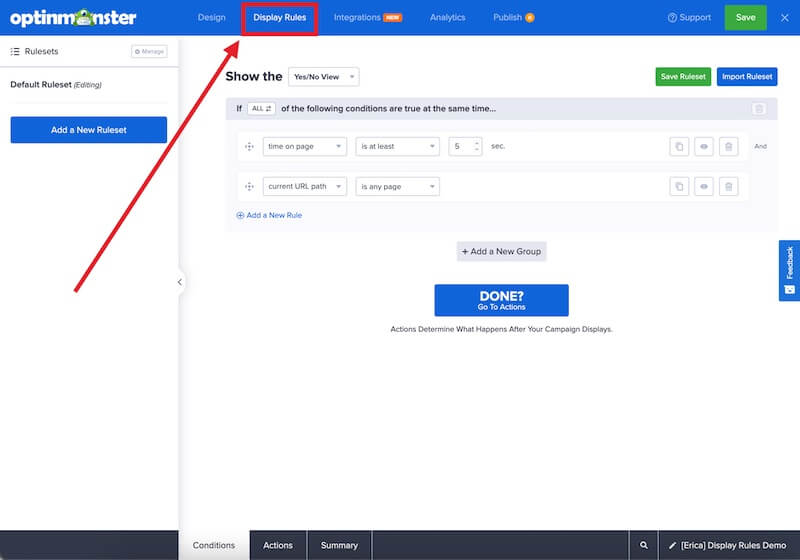Image resolution: width=800 pixels, height=560 pixels.
Task: Go to the Analytics tab
Action: click(x=447, y=17)
